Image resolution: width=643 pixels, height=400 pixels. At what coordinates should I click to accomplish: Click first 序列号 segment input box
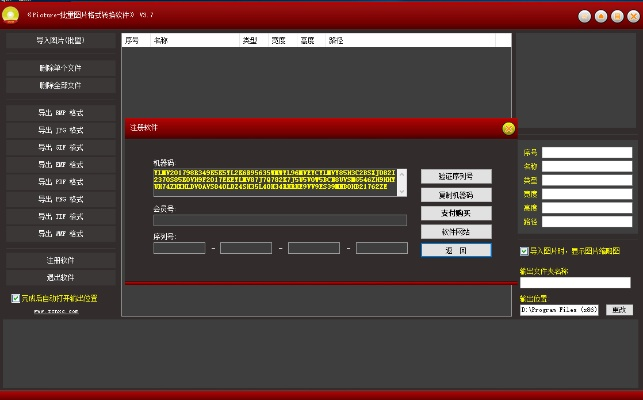pyautogui.click(x=179, y=247)
